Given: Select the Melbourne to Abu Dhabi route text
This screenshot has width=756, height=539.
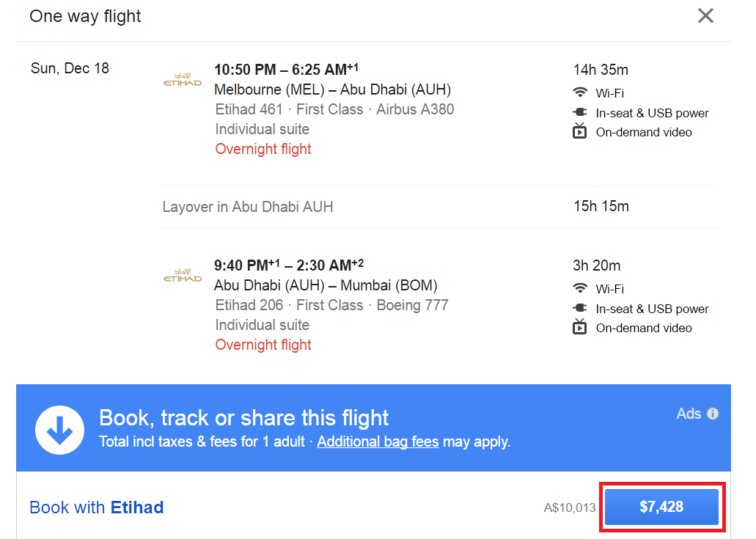Looking at the screenshot, I should point(332,89).
